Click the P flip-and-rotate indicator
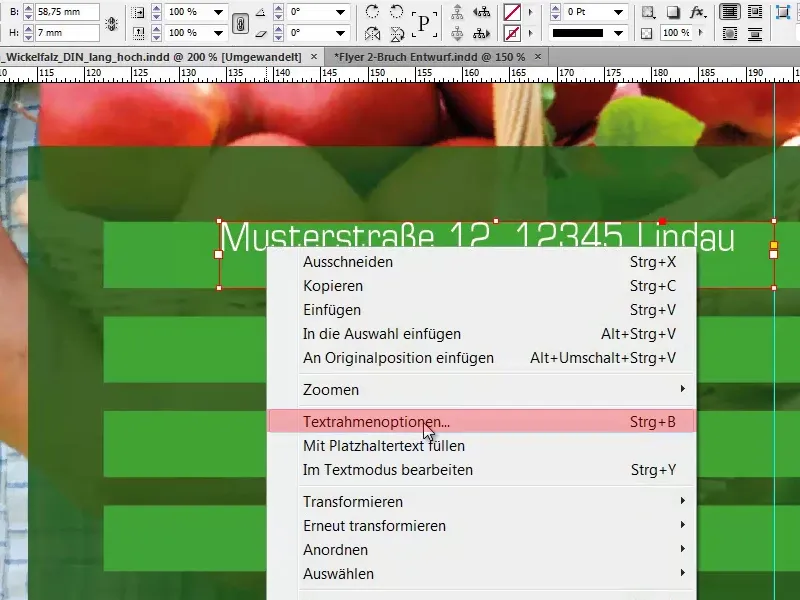Viewport: 800px width, 600px height. pos(424,23)
